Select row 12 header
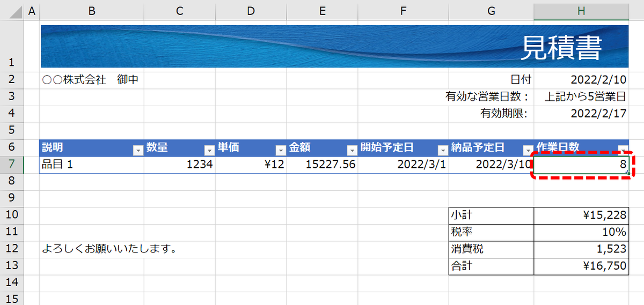Viewport: 644px width, 305px height. click(12, 249)
